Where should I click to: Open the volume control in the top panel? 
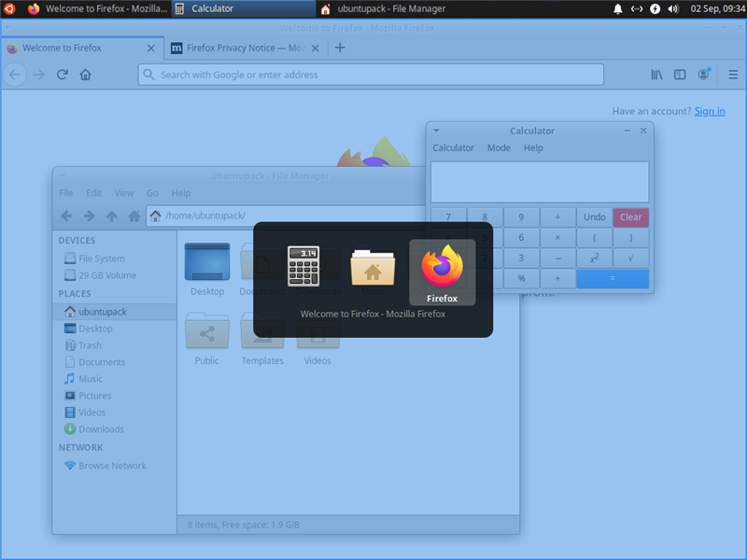[x=673, y=8]
